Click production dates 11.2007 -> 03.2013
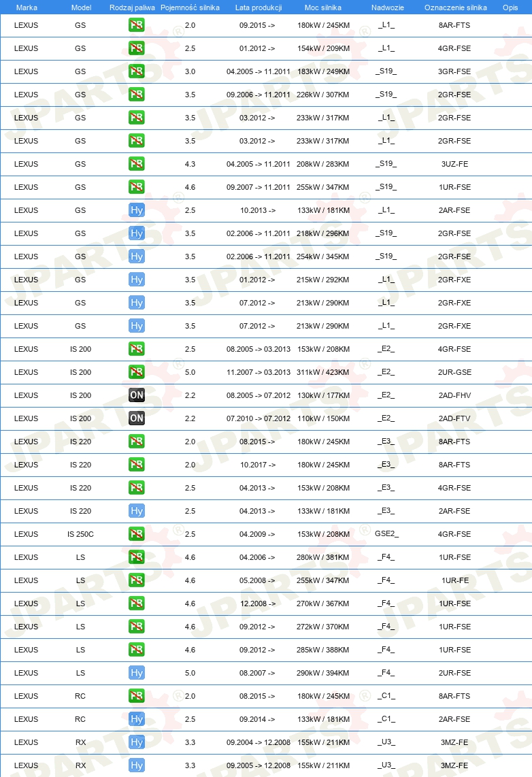The image size is (532, 777). pyautogui.click(x=259, y=372)
